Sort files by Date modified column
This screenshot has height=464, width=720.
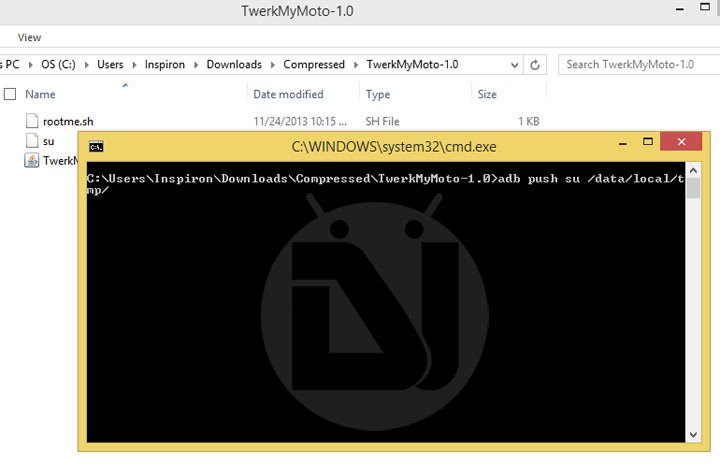tap(288, 94)
